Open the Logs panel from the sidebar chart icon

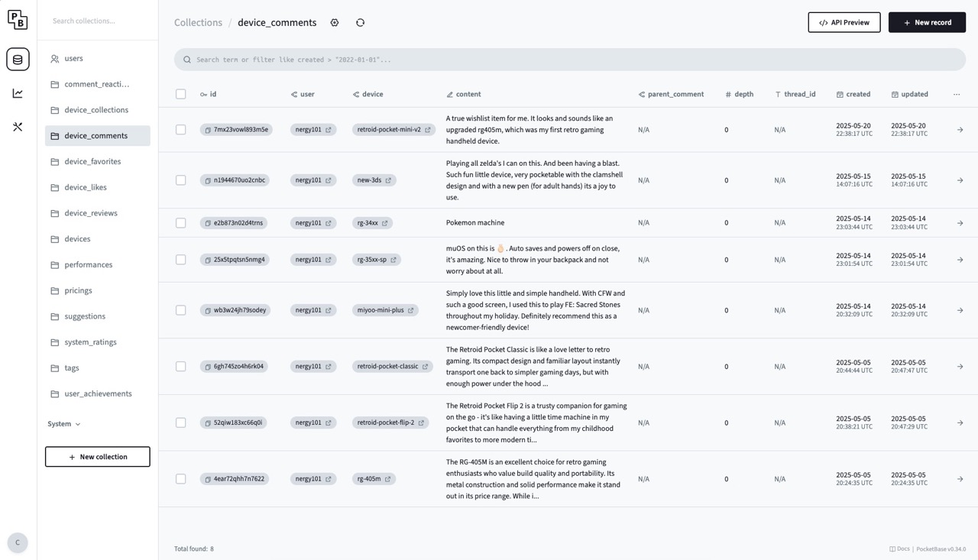coord(18,92)
